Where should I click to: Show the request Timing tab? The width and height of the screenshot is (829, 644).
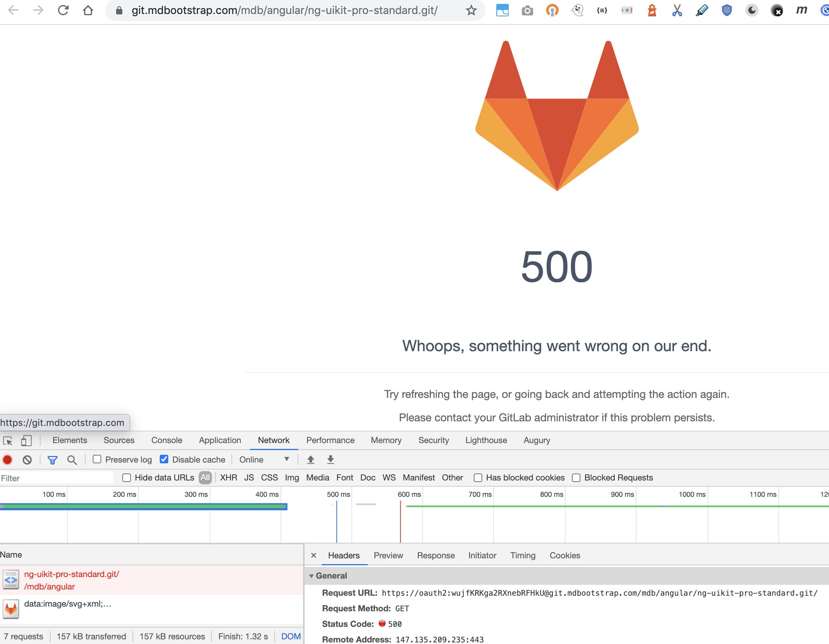click(x=523, y=556)
